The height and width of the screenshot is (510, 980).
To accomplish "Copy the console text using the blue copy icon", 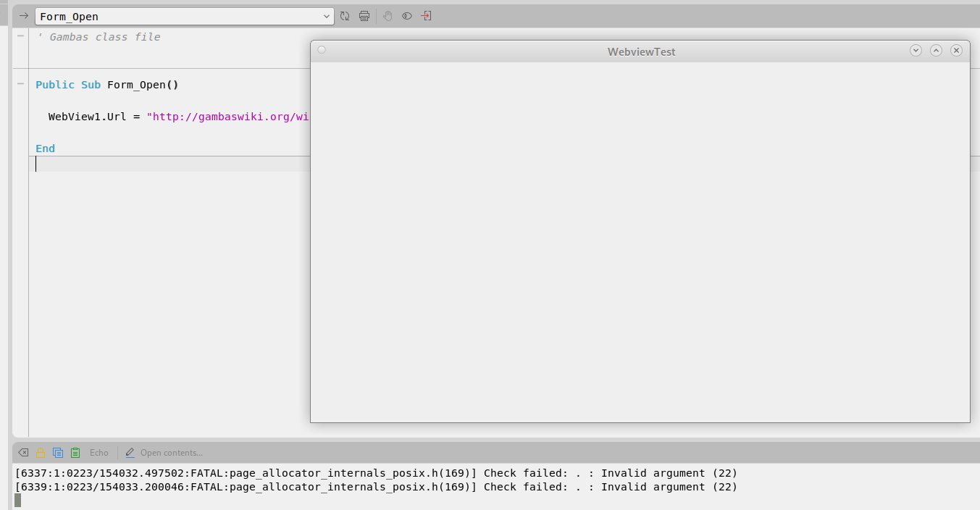I will [x=58, y=452].
